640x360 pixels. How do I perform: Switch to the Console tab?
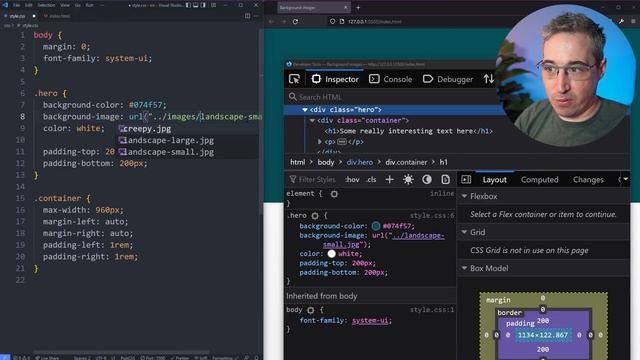tap(391, 79)
